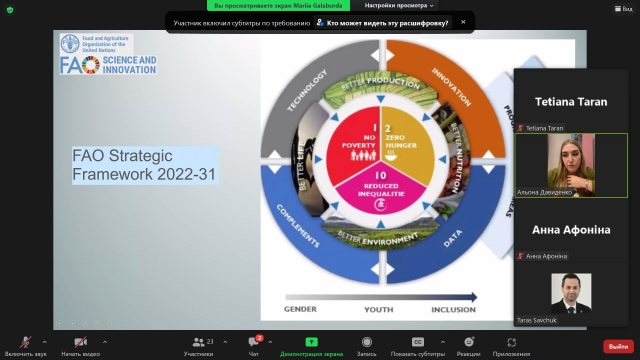Open Приложения apps panel
Image resolution: width=640 pixels, height=360 pixels.
(x=511, y=346)
